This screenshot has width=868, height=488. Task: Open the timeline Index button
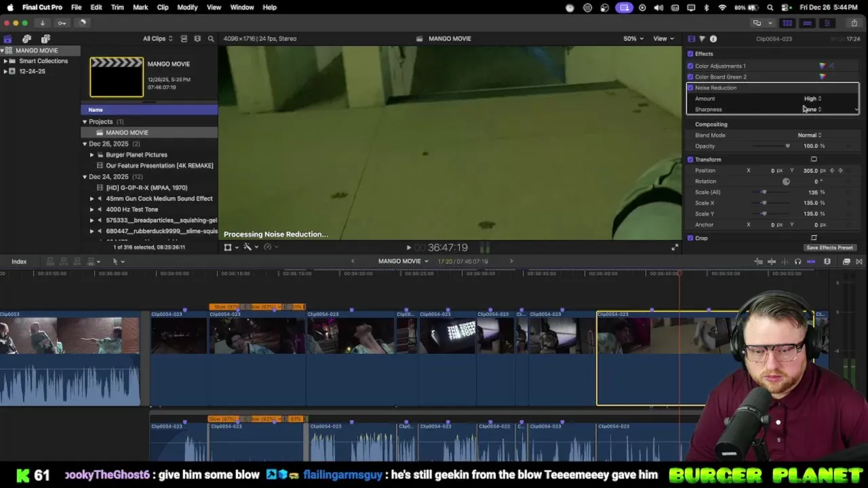click(x=19, y=262)
